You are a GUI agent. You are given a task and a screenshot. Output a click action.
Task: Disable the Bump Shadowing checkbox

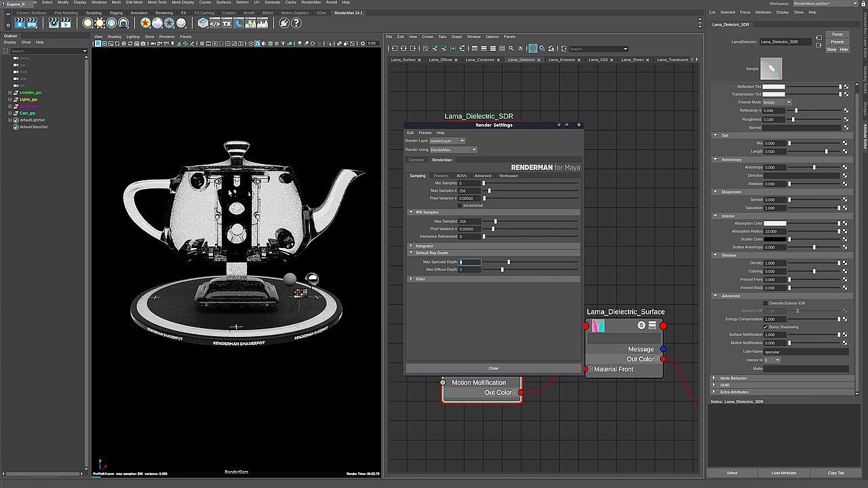click(766, 327)
